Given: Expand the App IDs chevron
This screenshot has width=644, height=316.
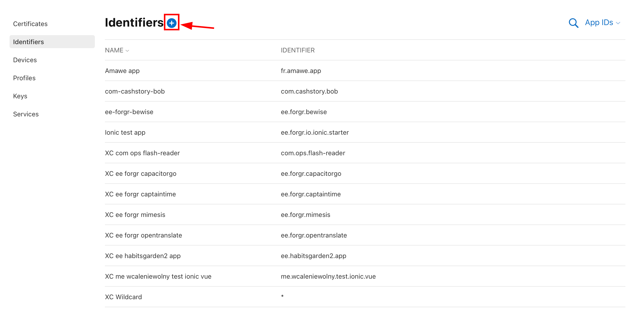Looking at the screenshot, I should 618,23.
